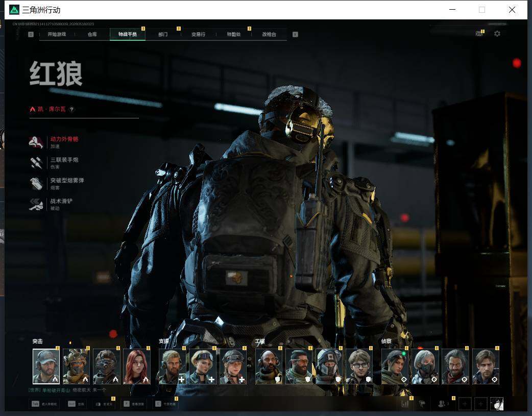
Task: Select the 战术滑铲 passive skill icon
Action: click(x=36, y=205)
